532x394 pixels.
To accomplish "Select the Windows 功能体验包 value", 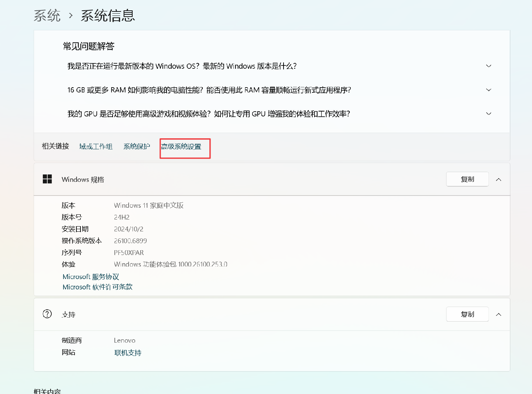I will coord(171,264).
